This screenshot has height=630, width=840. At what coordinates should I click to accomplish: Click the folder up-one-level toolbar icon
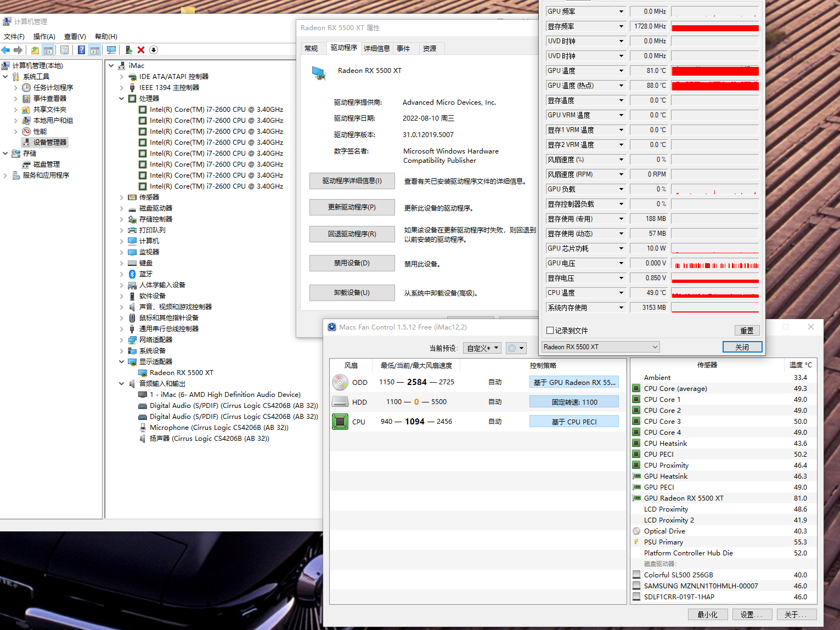point(35,50)
